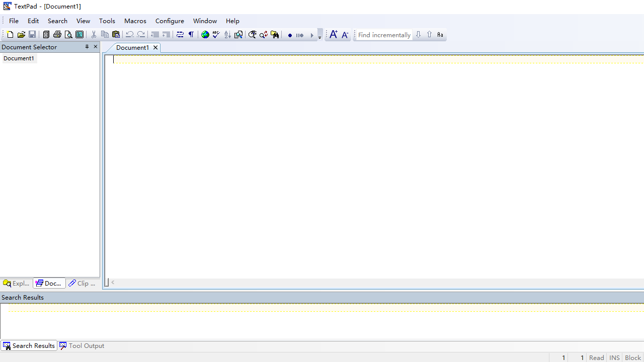Click the INS status bar indicator
644x362 pixels.
coord(615,357)
